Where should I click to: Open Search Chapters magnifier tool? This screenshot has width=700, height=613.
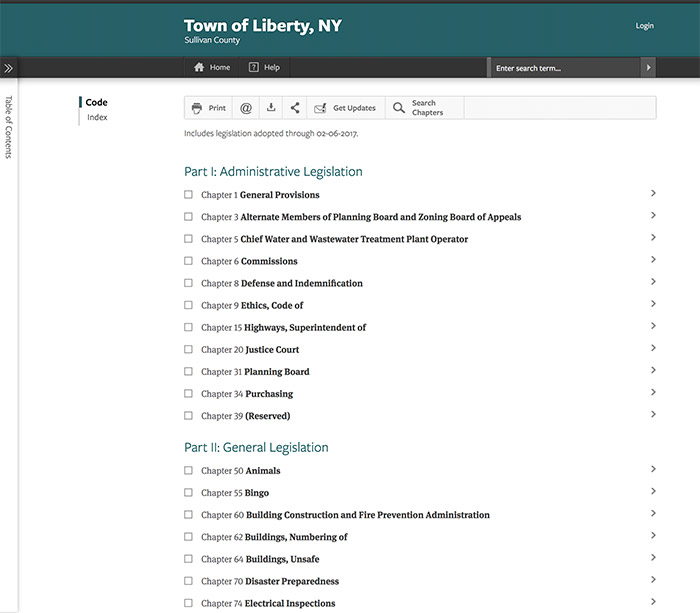(x=399, y=108)
